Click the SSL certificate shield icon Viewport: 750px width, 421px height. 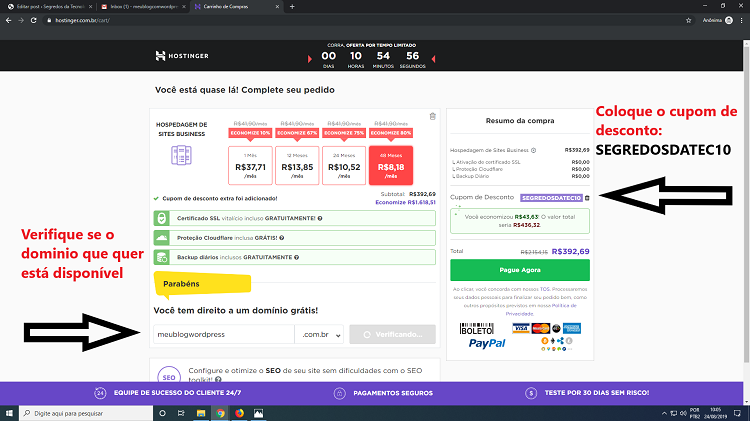(x=162, y=218)
